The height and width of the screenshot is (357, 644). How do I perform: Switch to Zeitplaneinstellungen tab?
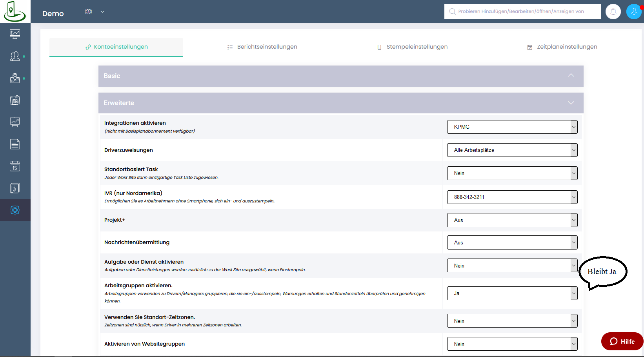pos(562,47)
